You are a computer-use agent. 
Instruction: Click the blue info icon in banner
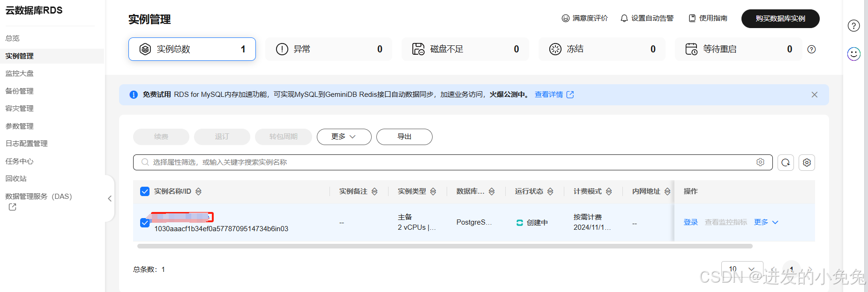pyautogui.click(x=134, y=95)
